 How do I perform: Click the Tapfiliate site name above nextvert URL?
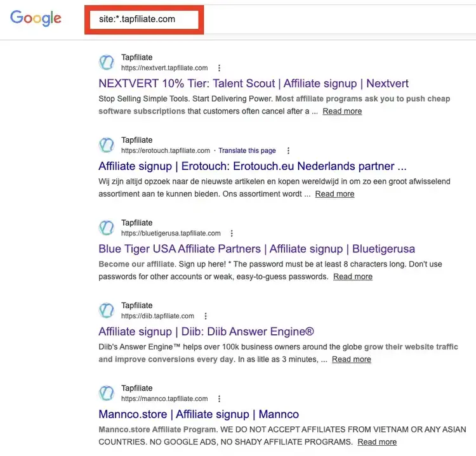tap(137, 57)
